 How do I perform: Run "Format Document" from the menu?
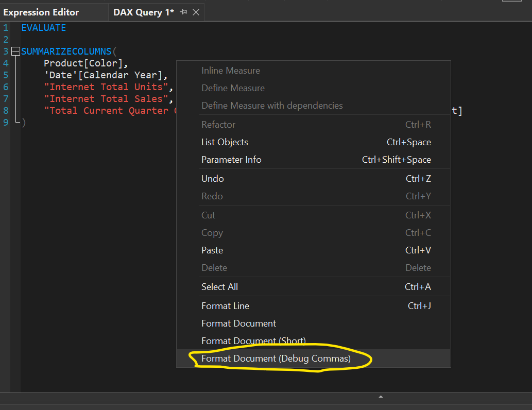click(x=238, y=323)
